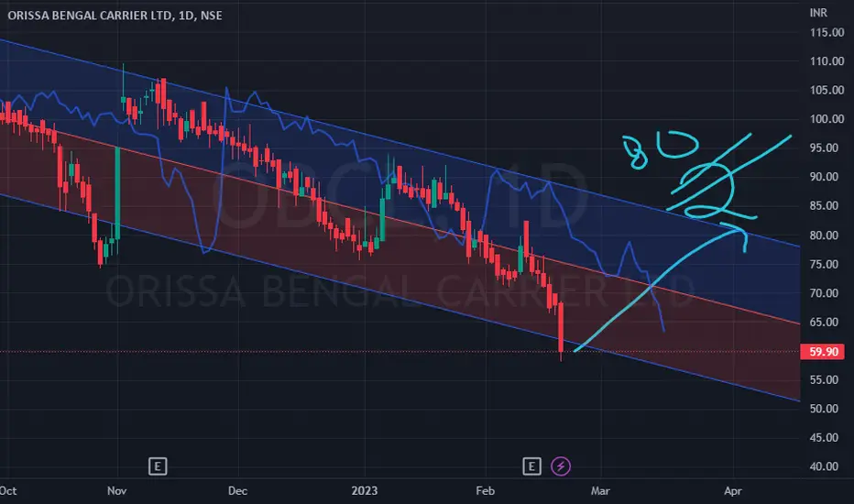Click the 2023 label on time axis

point(365,491)
